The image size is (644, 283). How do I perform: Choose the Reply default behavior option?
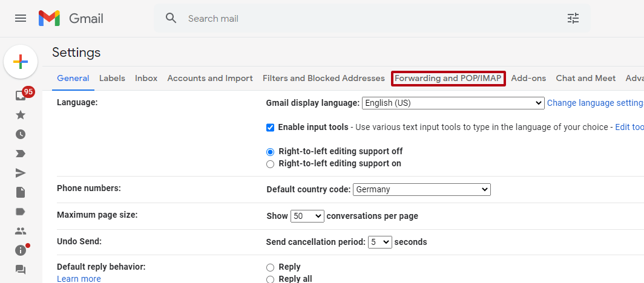coord(271,267)
